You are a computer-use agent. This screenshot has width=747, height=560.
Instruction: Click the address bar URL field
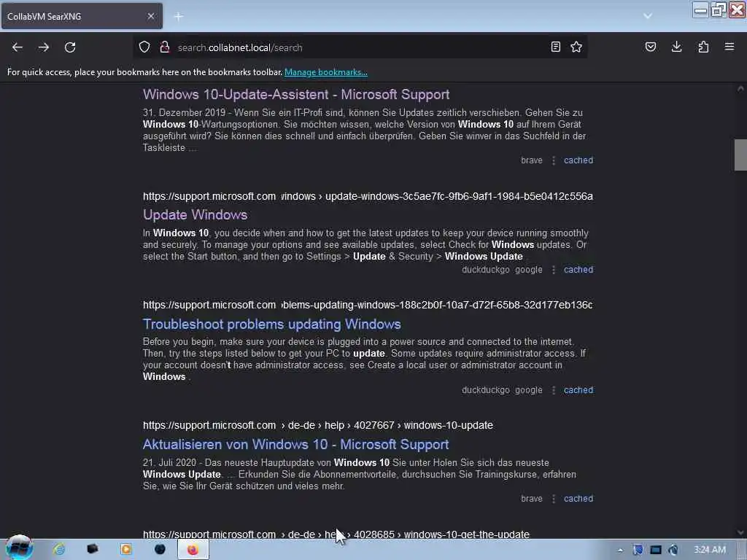coord(360,47)
